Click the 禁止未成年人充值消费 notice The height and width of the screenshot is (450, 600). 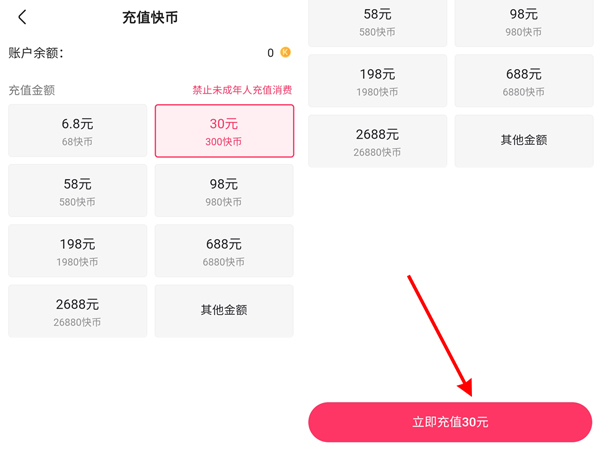[242, 90]
